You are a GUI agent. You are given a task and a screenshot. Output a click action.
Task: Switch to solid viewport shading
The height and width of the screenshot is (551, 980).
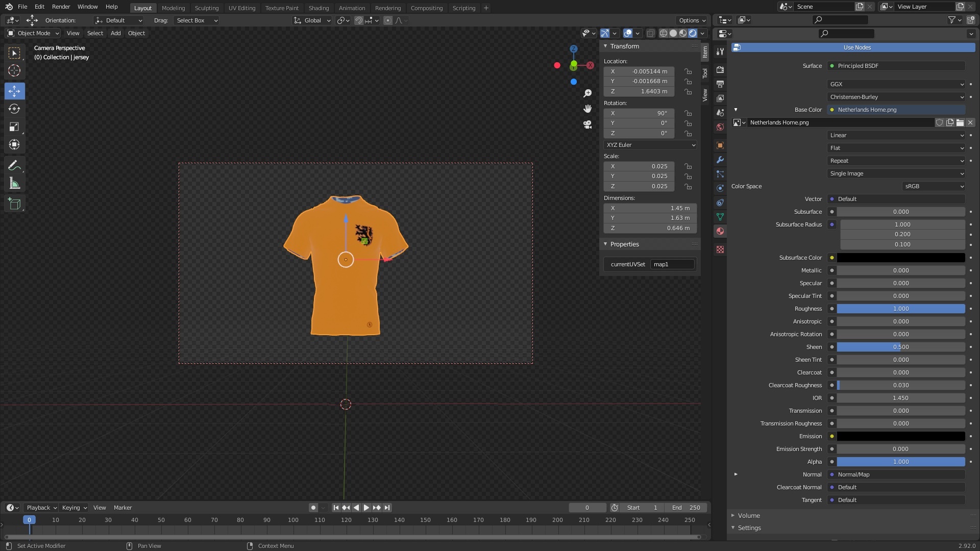pyautogui.click(x=673, y=33)
